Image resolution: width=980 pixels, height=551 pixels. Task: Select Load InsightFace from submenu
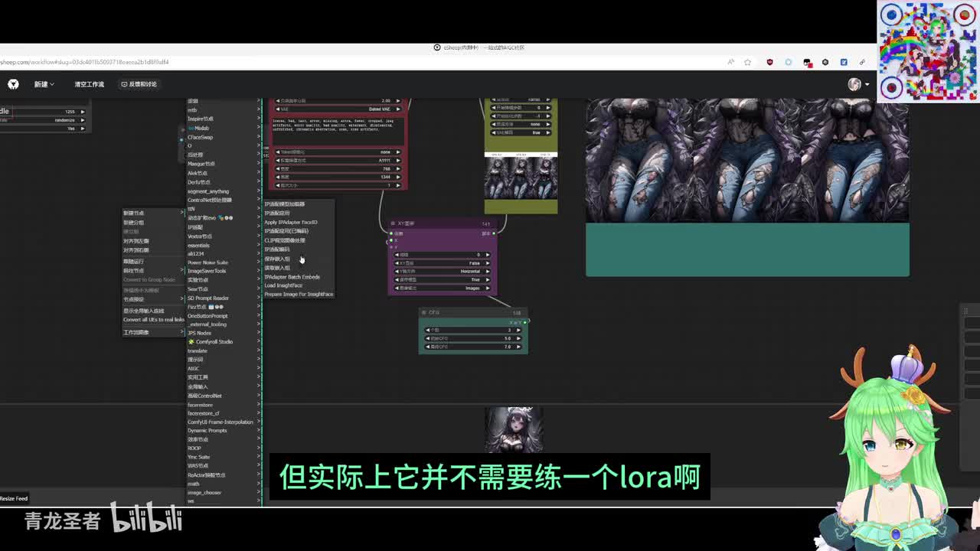point(284,285)
